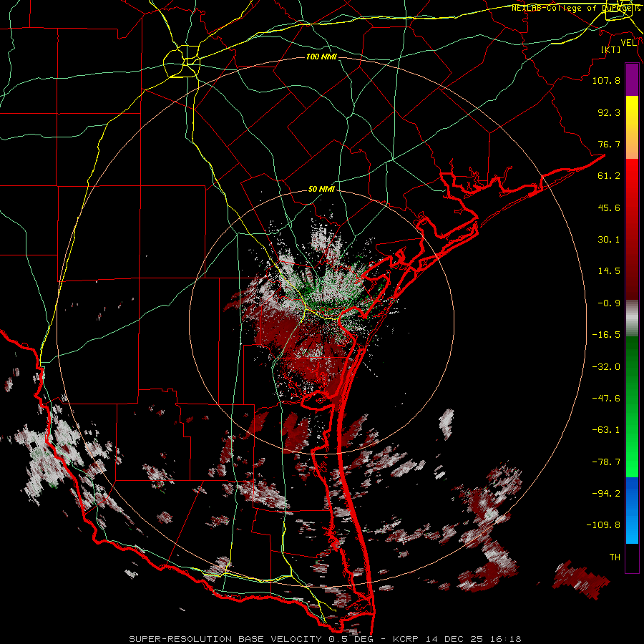Click the -32.0 velocity scale value

(x=606, y=367)
